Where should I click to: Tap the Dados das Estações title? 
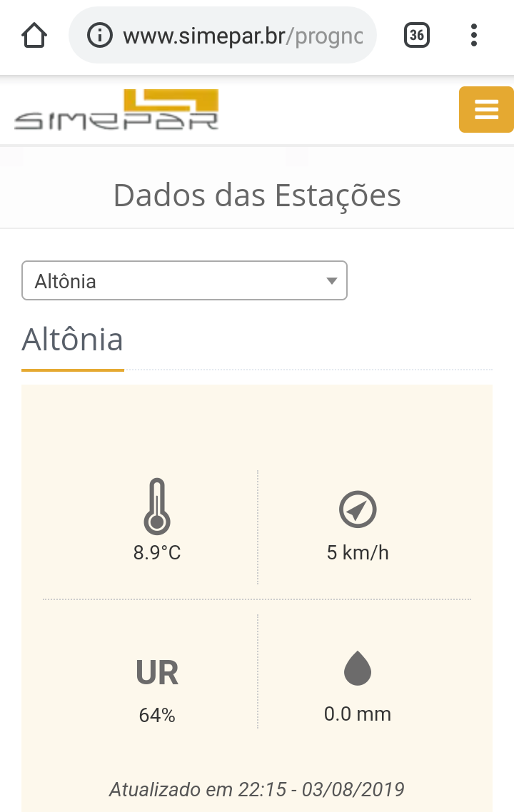[x=257, y=195]
